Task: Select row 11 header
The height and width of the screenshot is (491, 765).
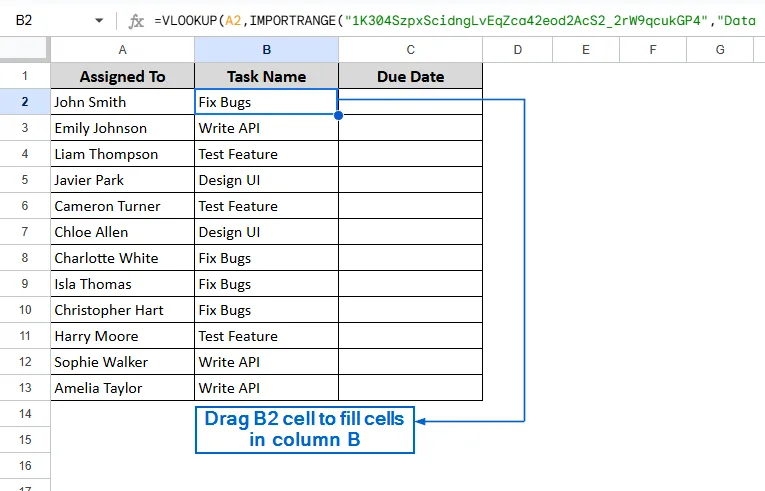Action: point(25,336)
